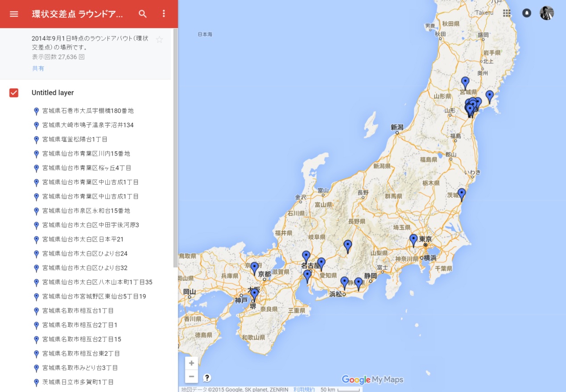Open the hamburger menu in red header
Image resolution: width=566 pixels, height=392 pixels.
(x=14, y=14)
